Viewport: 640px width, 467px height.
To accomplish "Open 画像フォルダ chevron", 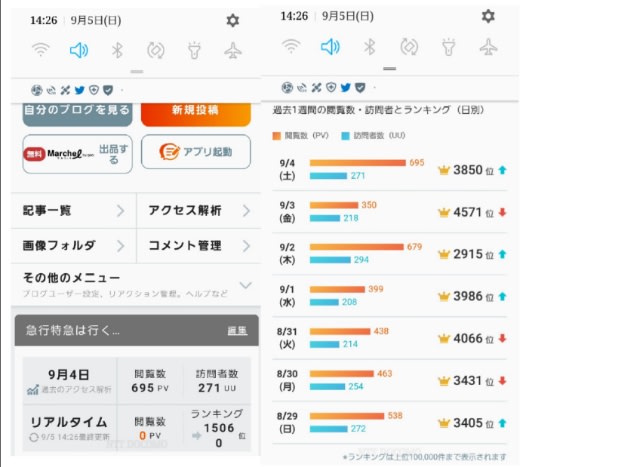I will coord(120,246).
